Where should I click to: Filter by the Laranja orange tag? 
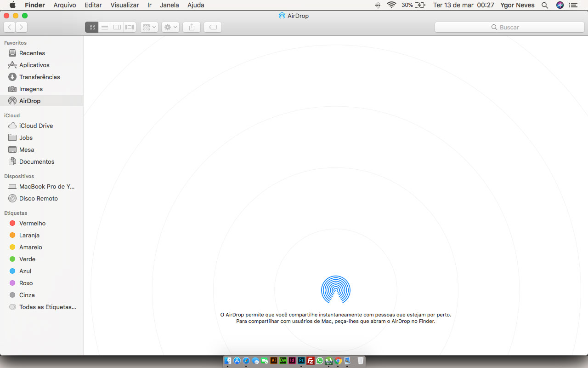(41, 235)
